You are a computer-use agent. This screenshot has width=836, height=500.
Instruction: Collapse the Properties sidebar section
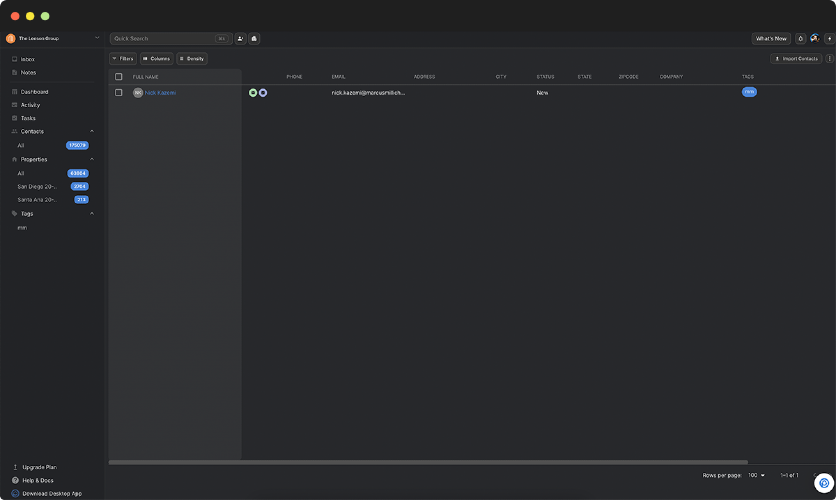[x=92, y=159]
